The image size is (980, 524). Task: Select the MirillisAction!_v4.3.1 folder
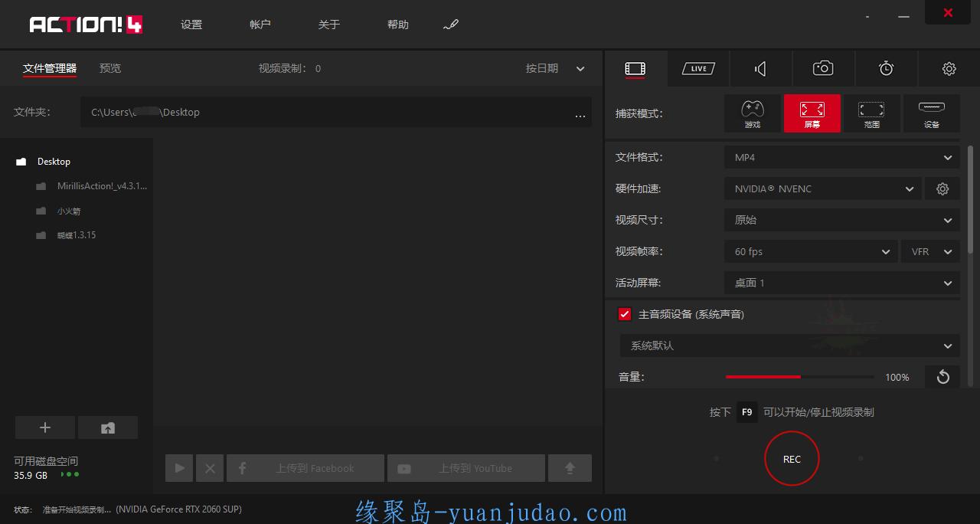pyautogui.click(x=102, y=186)
